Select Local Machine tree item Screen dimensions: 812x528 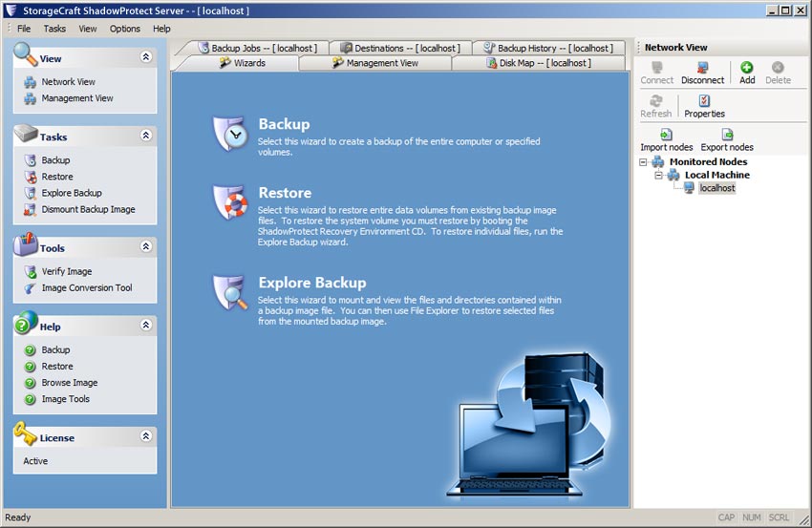click(717, 175)
